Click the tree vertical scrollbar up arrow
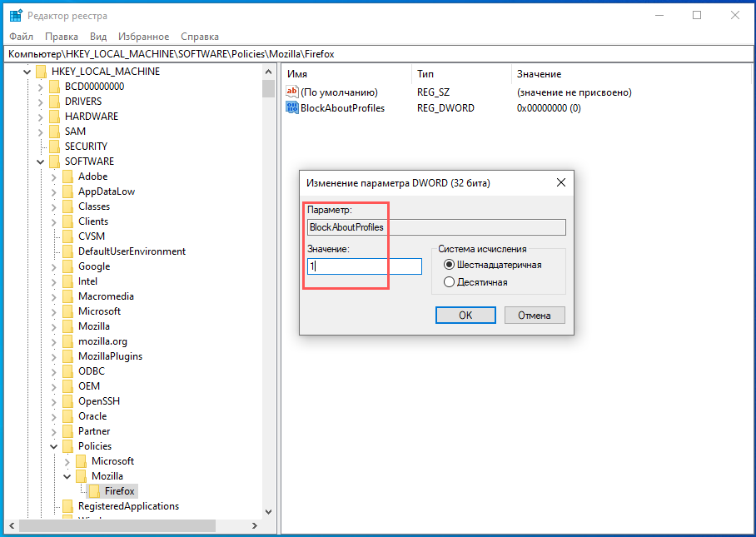The height and width of the screenshot is (537, 756). click(269, 72)
